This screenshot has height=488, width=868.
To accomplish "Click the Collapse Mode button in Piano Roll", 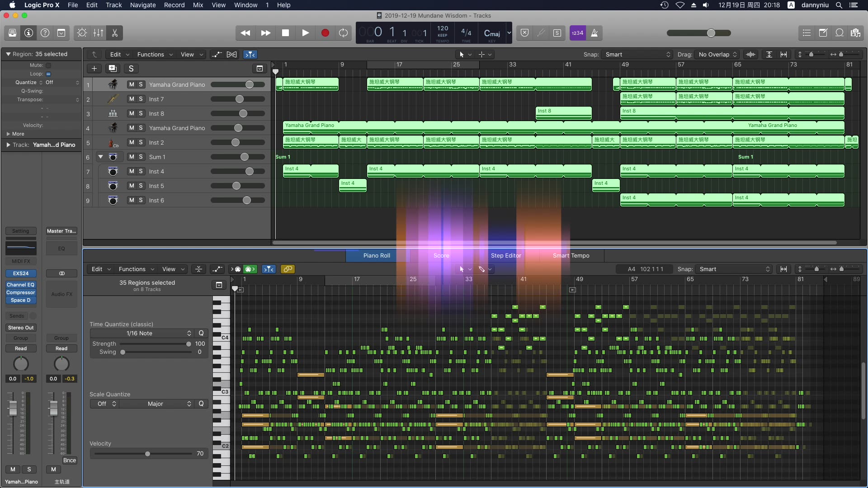I will point(198,269).
